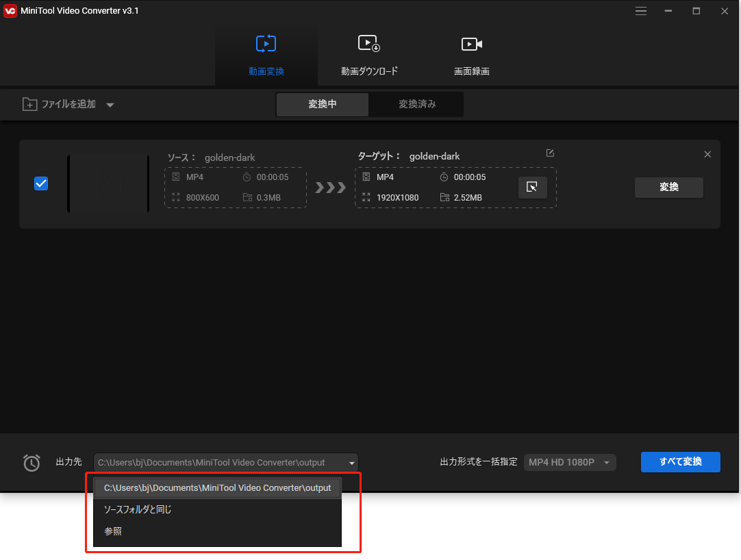
Task: Choose 参照 to browse for a folder
Action: tap(217, 531)
